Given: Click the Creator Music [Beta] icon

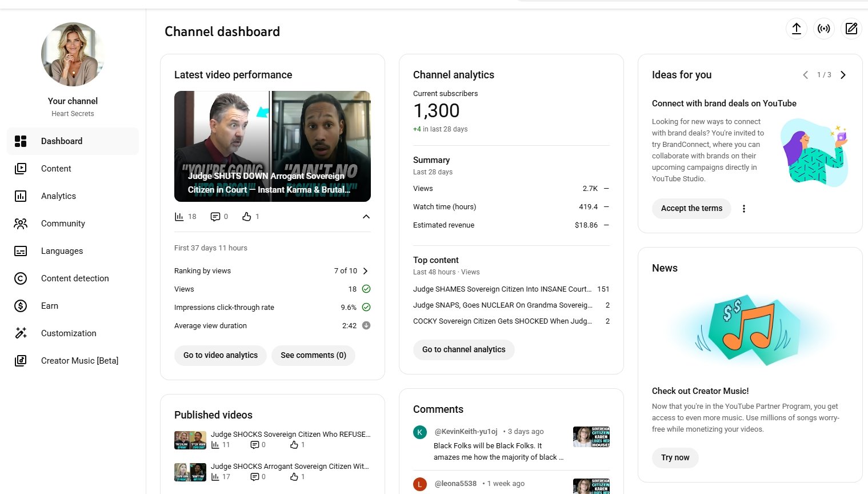Looking at the screenshot, I should click(x=21, y=361).
